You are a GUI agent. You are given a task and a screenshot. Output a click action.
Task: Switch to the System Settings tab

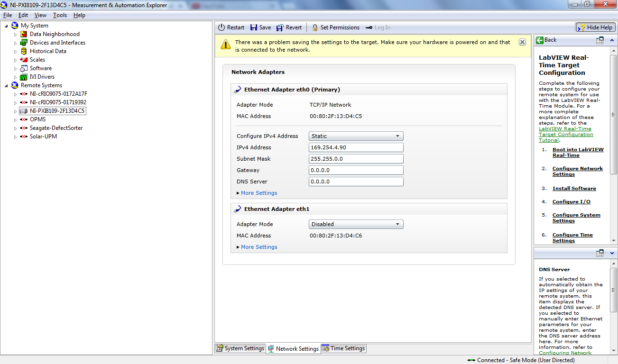click(x=240, y=348)
